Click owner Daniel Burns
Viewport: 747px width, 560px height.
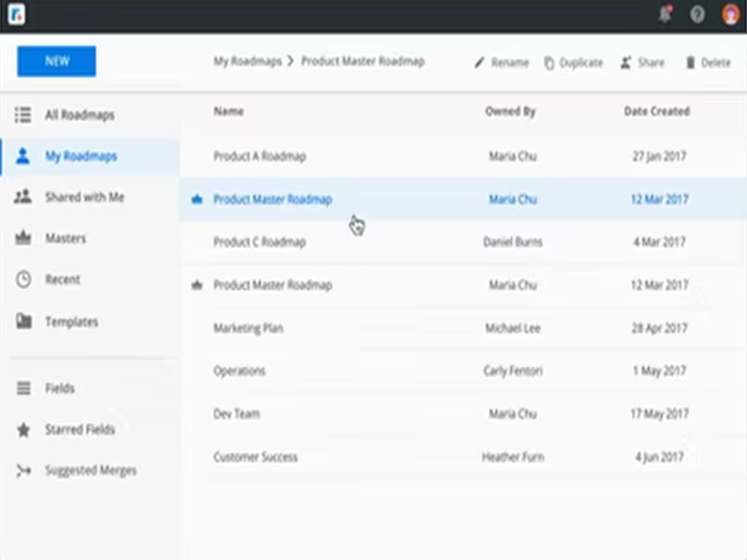[x=513, y=242]
